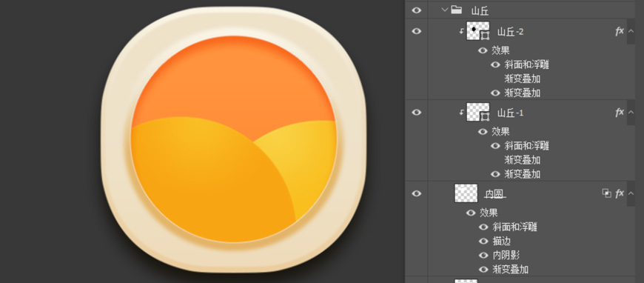Click 效果 label under 内圆
Image resolution: width=644 pixels, height=283 pixels.
(x=489, y=213)
